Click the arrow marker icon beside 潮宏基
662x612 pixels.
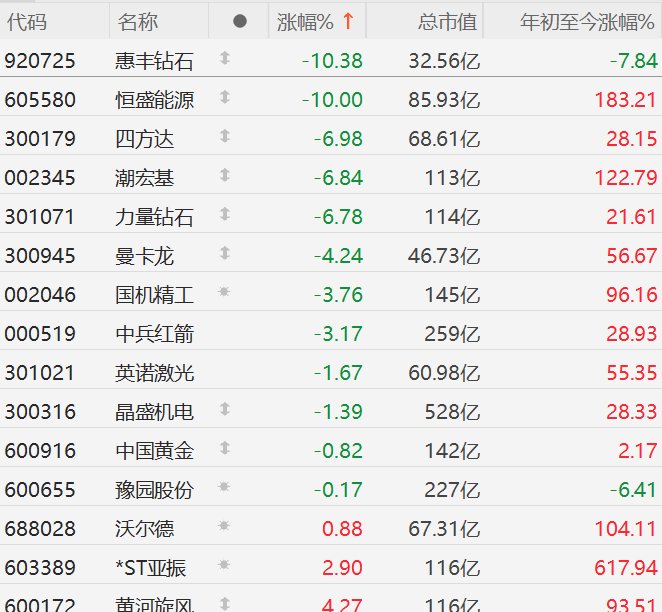(x=225, y=176)
